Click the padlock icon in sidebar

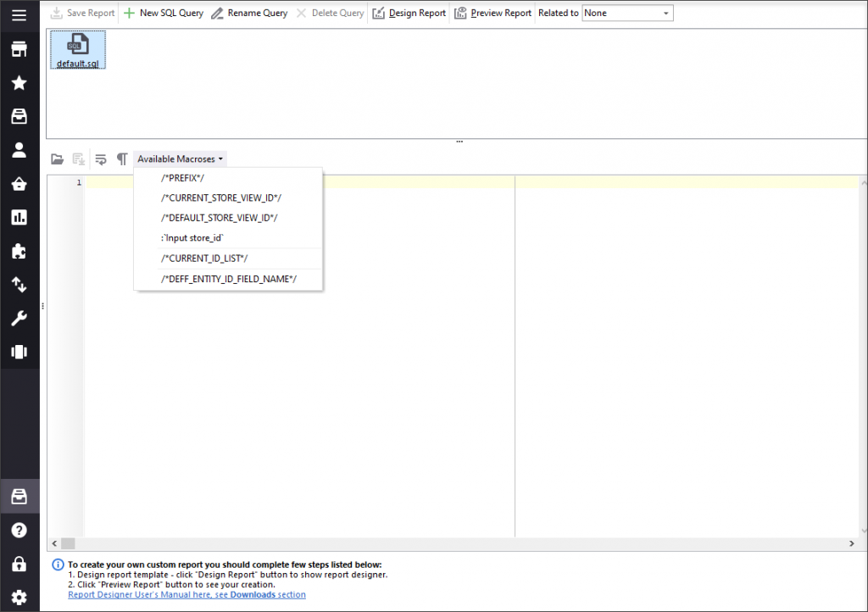point(19,564)
